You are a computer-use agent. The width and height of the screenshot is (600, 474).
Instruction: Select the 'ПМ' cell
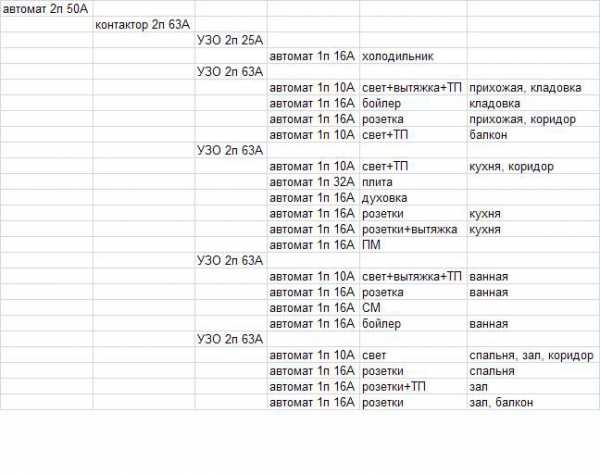pyautogui.click(x=371, y=245)
